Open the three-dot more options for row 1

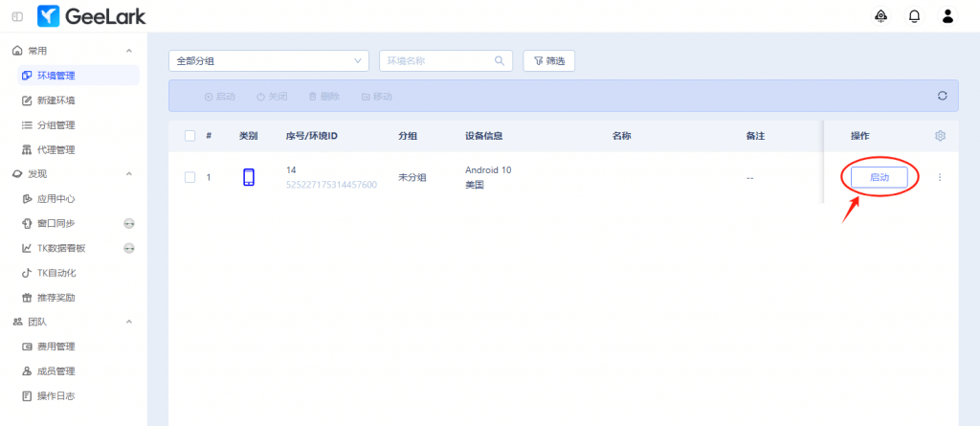point(939,177)
